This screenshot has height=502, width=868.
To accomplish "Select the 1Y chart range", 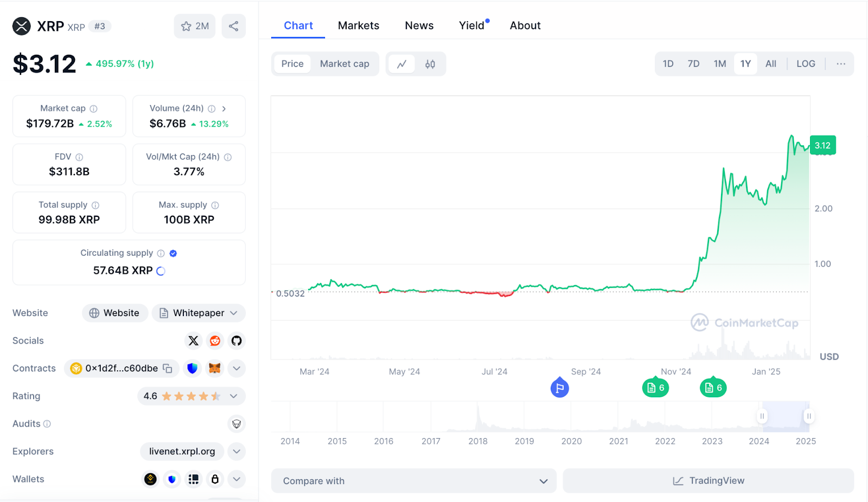I will coord(745,64).
